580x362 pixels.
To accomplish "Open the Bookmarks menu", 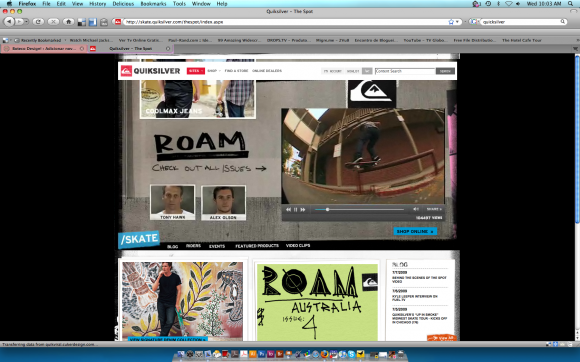I will pos(154,4).
